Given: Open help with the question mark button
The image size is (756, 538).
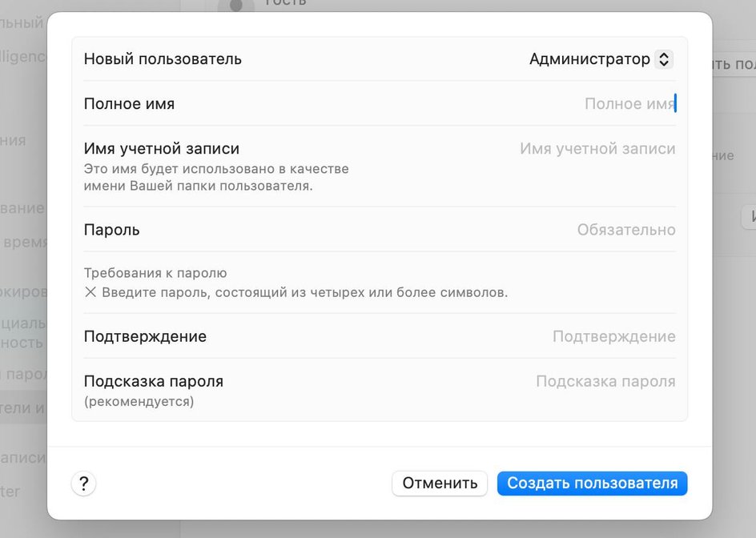Looking at the screenshot, I should click(x=84, y=484).
